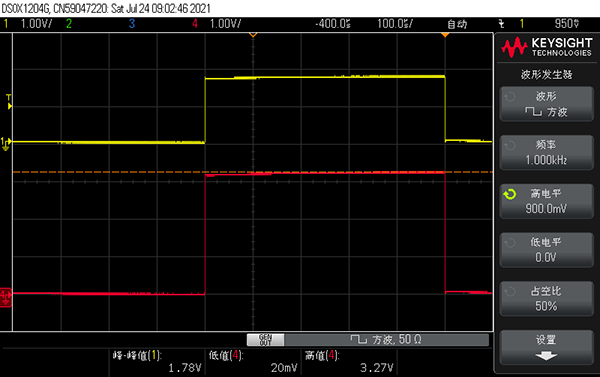
Task: Click the 100.0 timebase per division readout
Action: 395,24
